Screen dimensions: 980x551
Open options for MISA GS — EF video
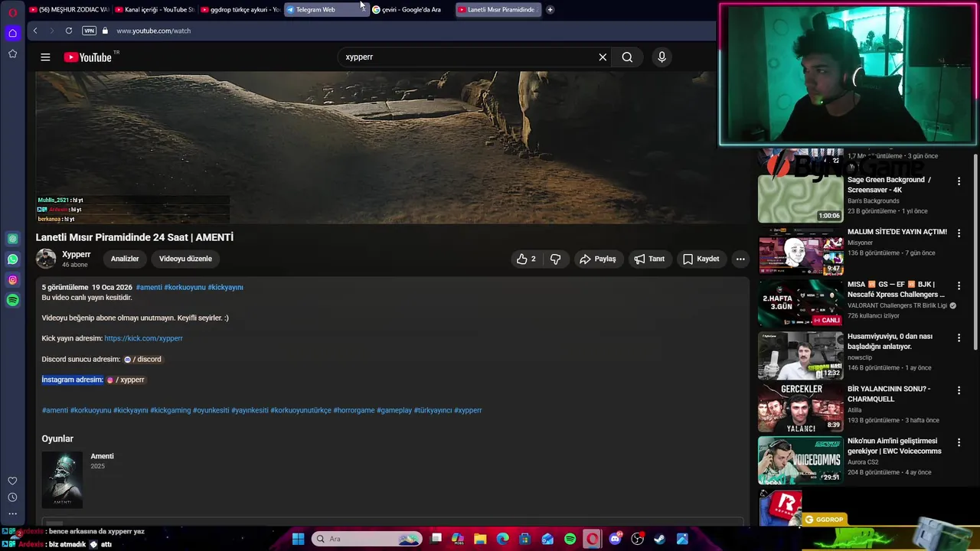point(959,285)
